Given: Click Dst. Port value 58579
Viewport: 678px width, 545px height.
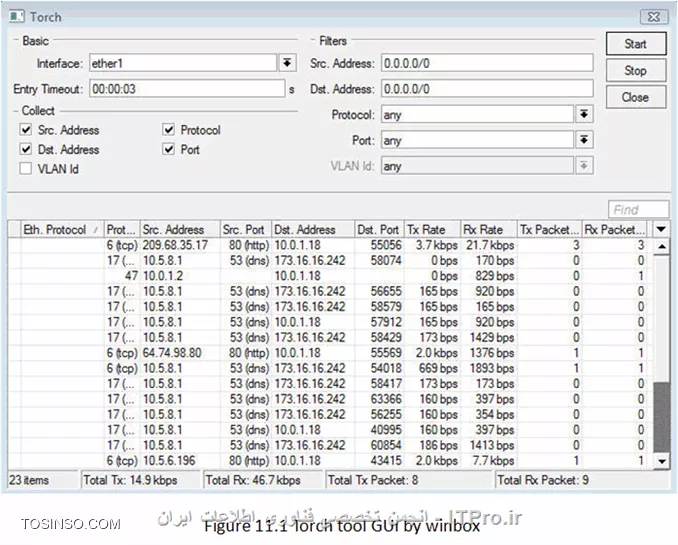Looking at the screenshot, I should click(x=386, y=307).
